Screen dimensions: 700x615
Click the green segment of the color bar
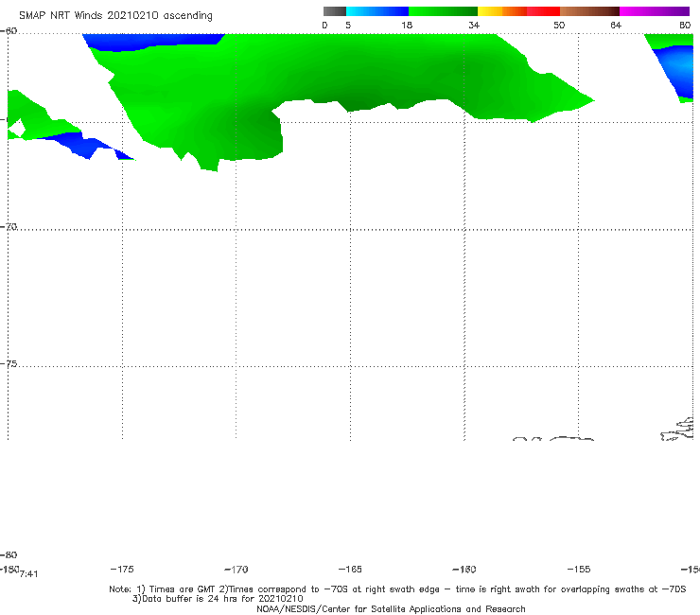pos(443,11)
